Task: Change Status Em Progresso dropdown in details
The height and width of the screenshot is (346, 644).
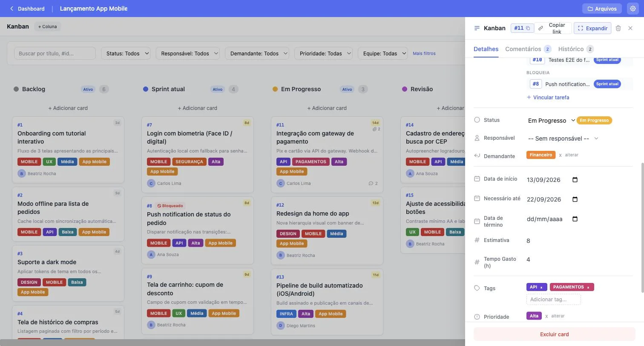Action: (x=551, y=121)
